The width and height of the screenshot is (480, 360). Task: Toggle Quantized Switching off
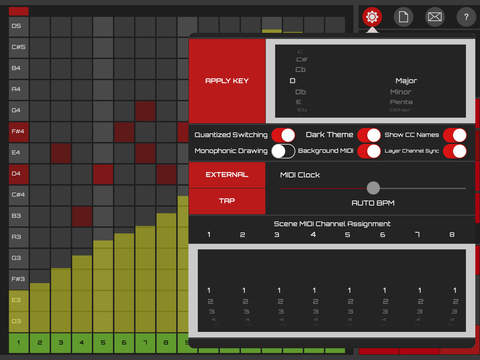(283, 135)
